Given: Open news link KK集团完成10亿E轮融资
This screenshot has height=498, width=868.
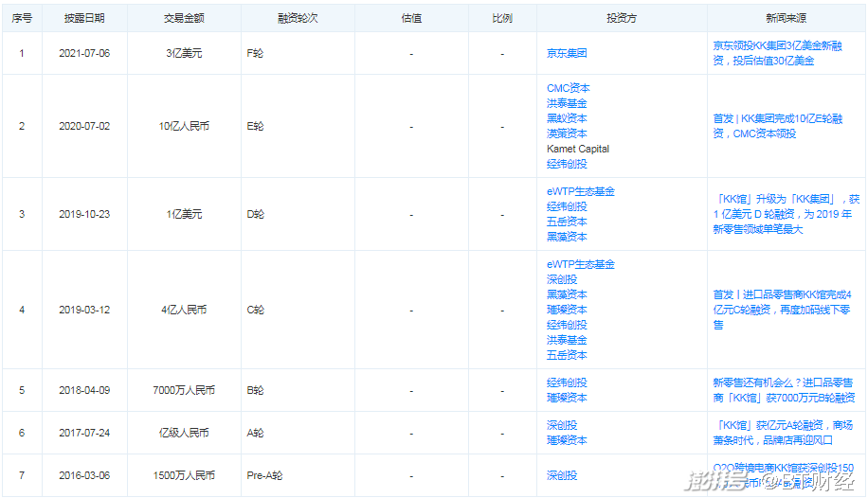Looking at the screenshot, I should pos(777,126).
